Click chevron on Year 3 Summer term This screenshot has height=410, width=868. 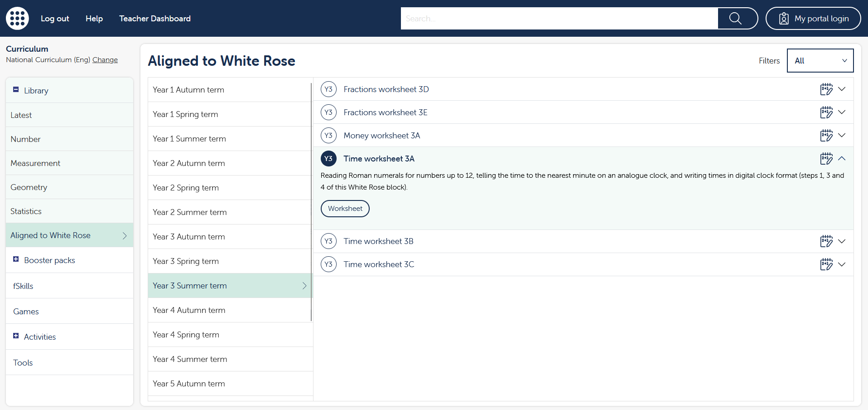304,286
